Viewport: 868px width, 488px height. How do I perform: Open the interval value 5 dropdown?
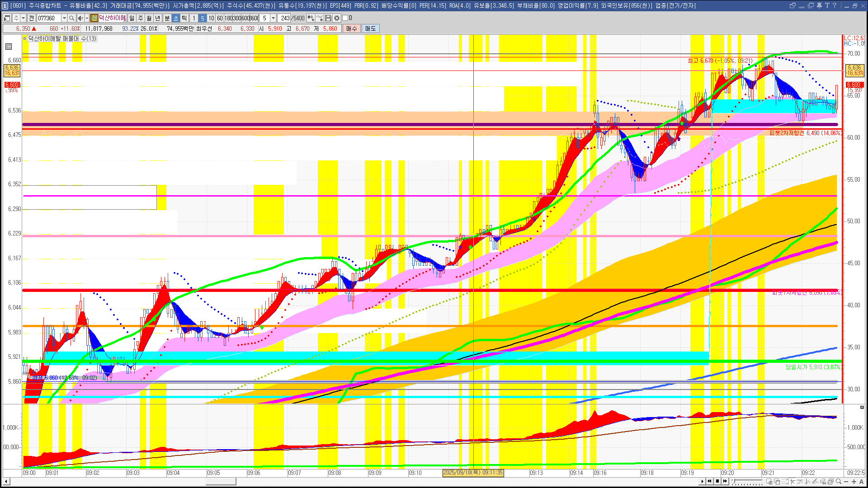coord(273,18)
